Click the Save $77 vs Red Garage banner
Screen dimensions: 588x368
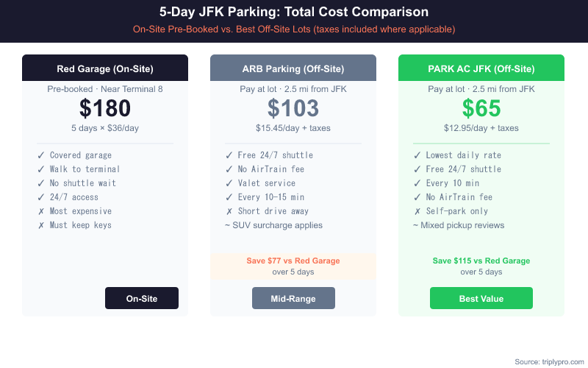(293, 266)
